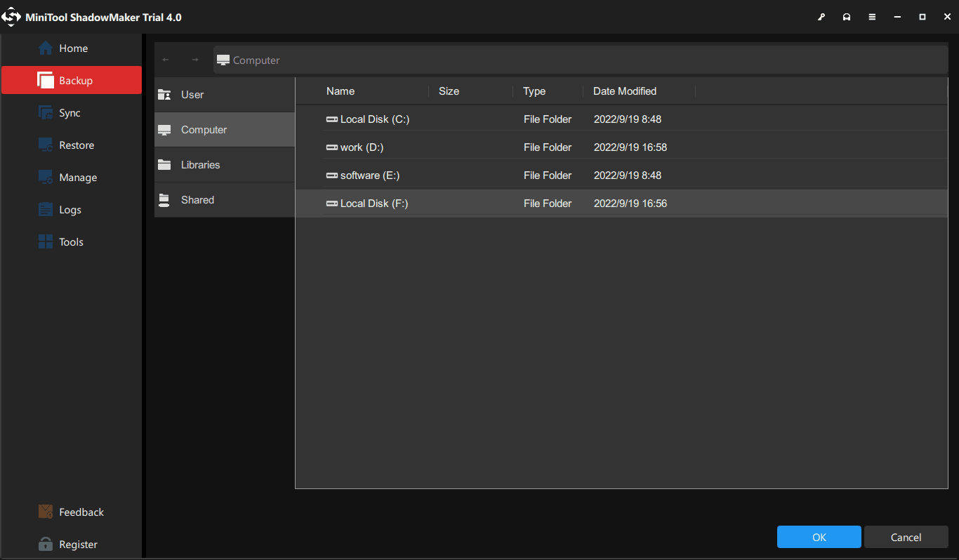Click the license key icon in title bar

coord(821,16)
